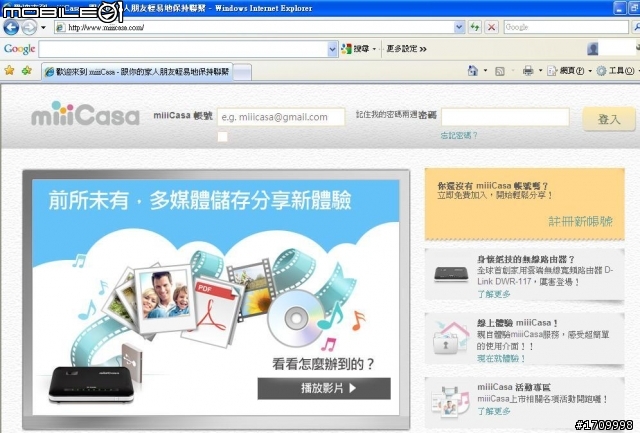Click the Print icon in the command bar
Image resolution: width=640 pixels, height=433 pixels.
528,71
